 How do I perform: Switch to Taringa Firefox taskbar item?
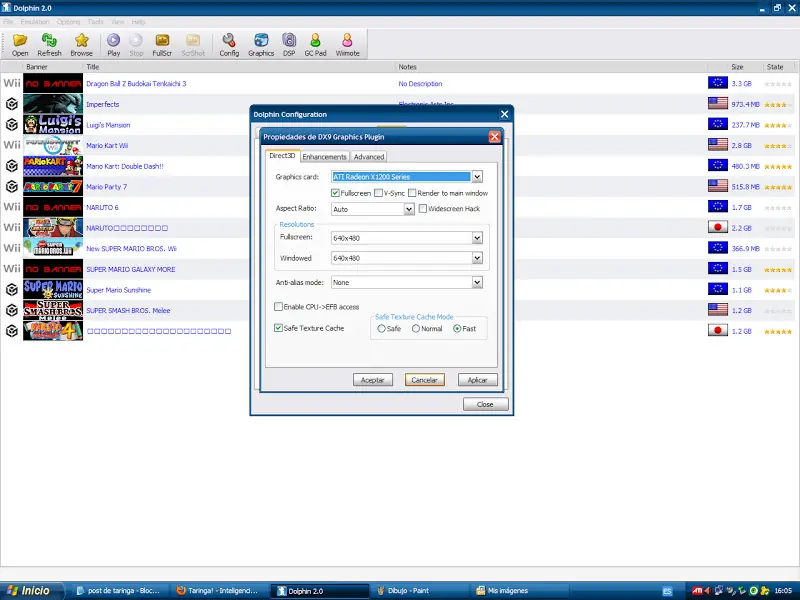pos(219,591)
